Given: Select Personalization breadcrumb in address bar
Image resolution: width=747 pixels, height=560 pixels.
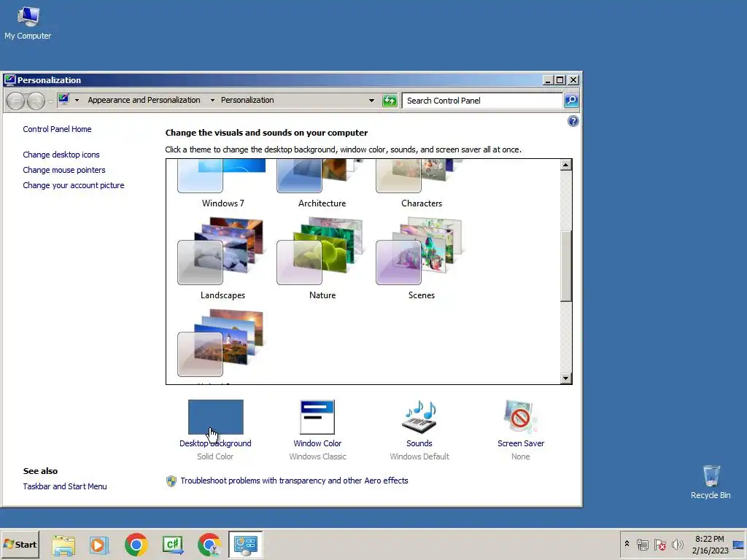Looking at the screenshot, I should tap(247, 100).
